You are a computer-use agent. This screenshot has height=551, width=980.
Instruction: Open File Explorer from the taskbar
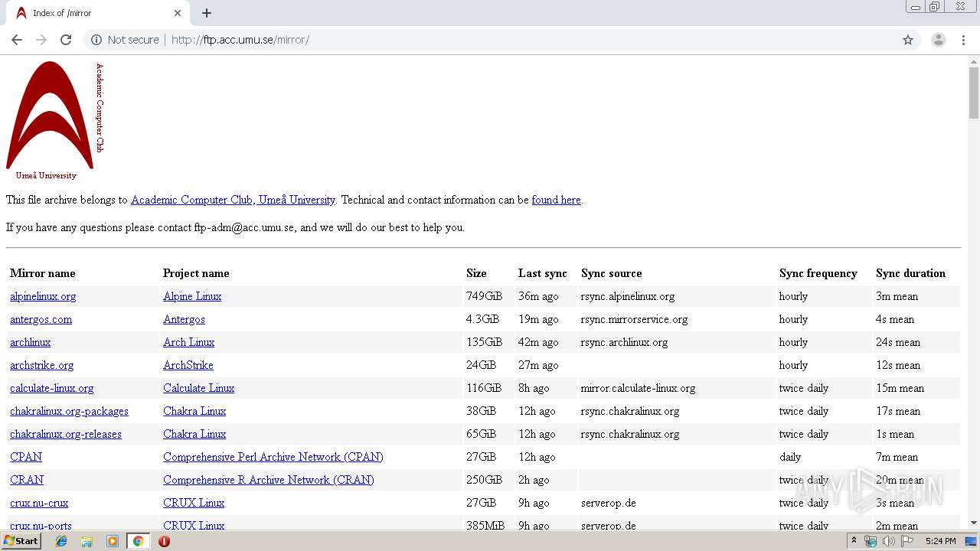[x=87, y=541]
